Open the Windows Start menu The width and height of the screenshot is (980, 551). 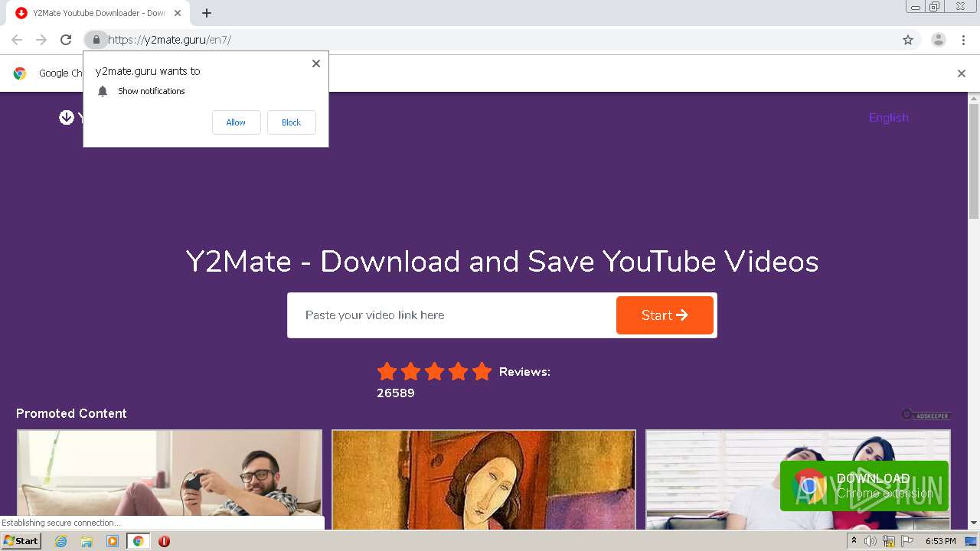[21, 541]
